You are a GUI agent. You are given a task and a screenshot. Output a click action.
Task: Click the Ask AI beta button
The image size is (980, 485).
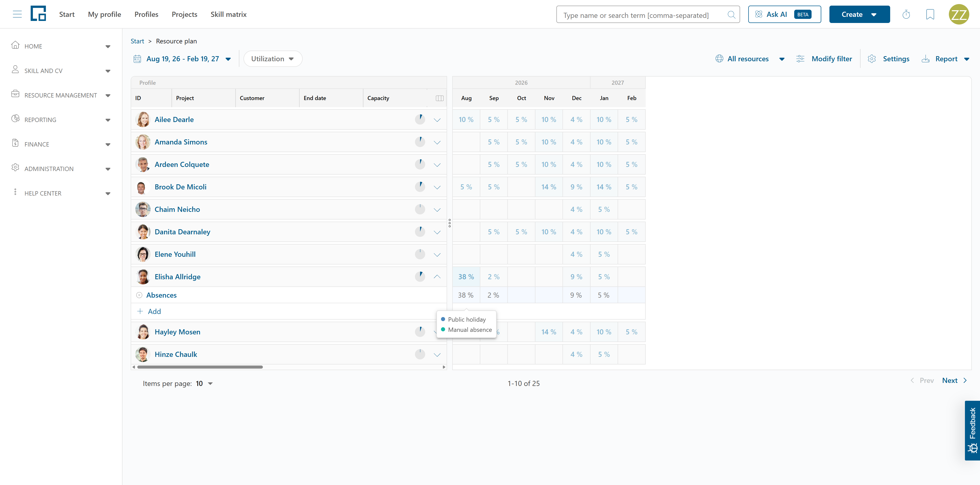tap(785, 15)
